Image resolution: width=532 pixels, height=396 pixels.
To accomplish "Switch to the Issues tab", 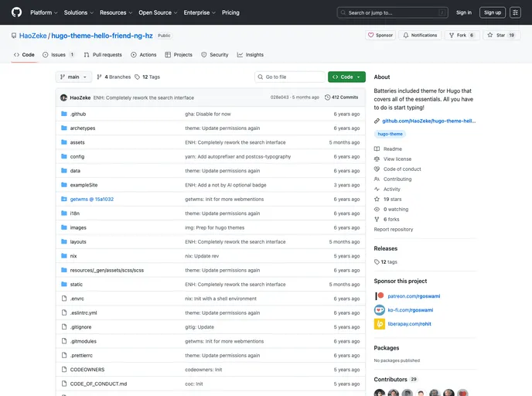I will point(59,55).
